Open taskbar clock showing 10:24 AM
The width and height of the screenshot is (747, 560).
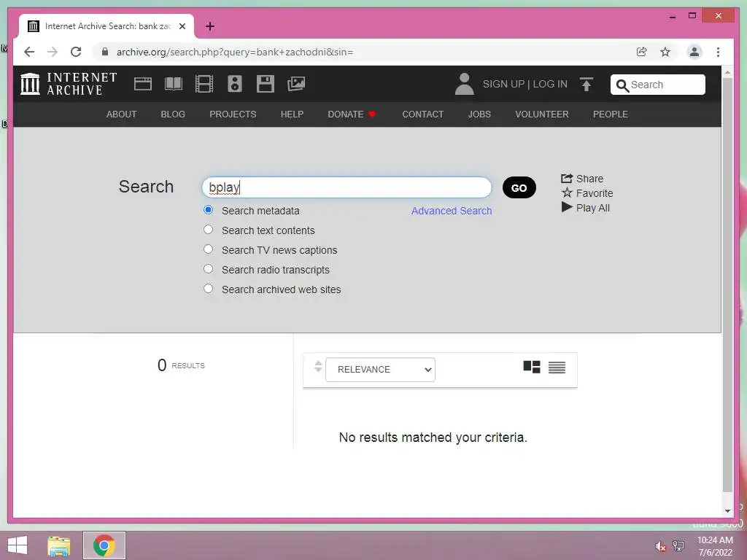[715, 545]
